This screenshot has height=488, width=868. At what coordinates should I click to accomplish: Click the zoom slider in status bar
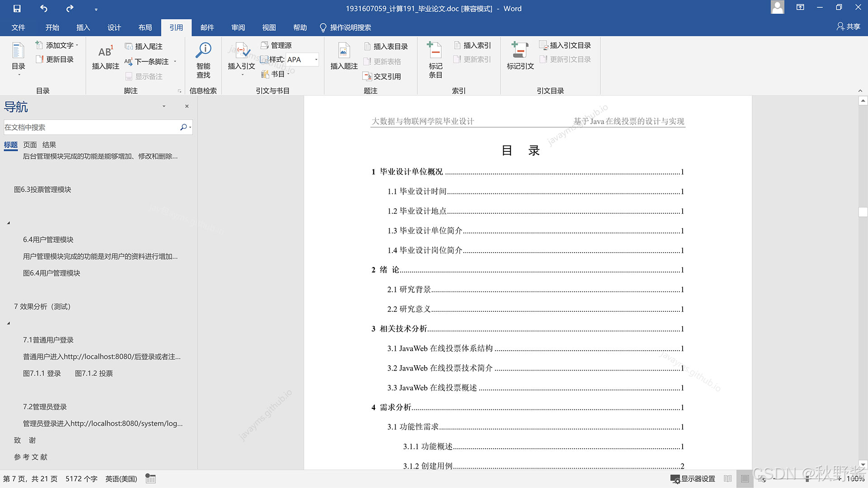pos(807,479)
